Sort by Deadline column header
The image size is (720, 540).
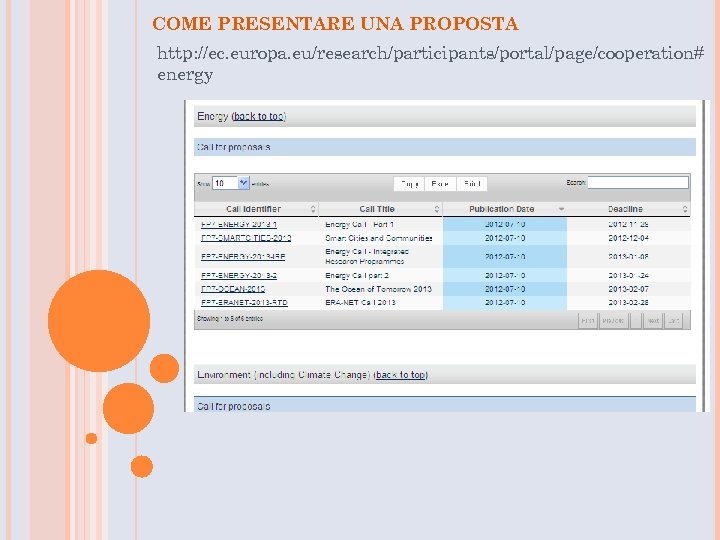pyautogui.click(x=628, y=209)
